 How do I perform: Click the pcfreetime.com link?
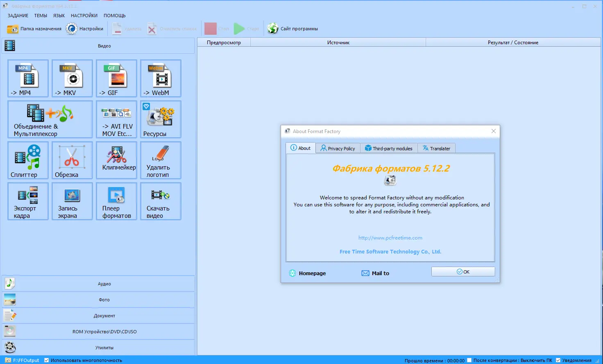[390, 237]
